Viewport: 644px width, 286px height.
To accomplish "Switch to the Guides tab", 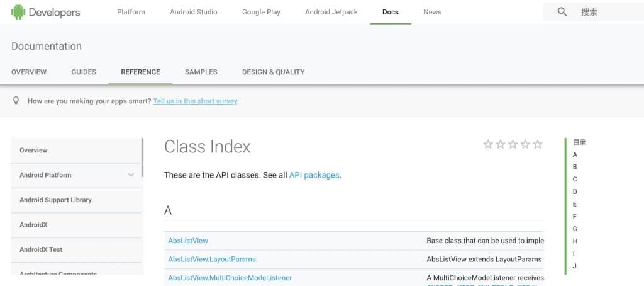I will (84, 72).
